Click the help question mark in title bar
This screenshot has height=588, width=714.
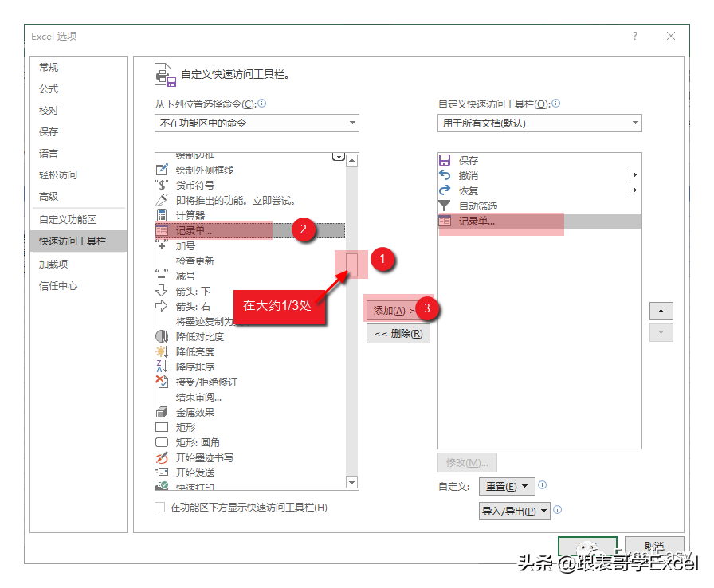635,36
